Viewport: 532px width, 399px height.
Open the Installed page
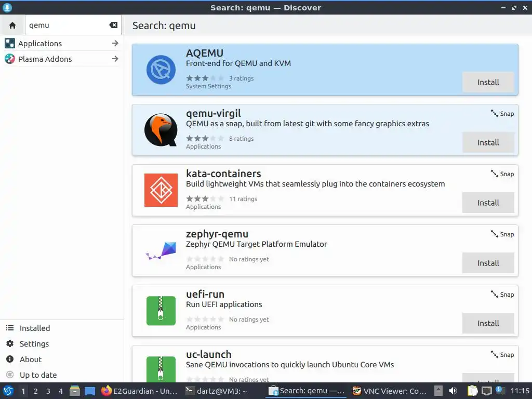click(62, 328)
